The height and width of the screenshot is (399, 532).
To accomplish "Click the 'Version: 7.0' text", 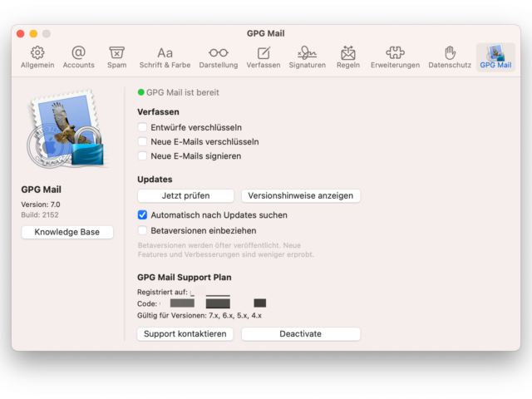I will 41,204.
